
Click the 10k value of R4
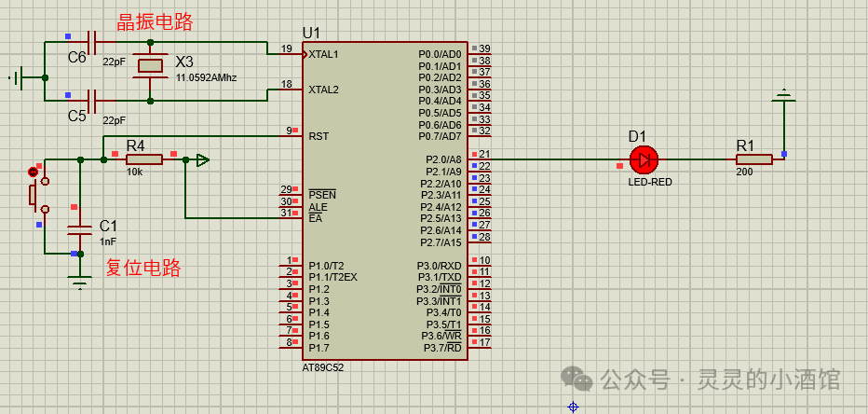pos(134,172)
